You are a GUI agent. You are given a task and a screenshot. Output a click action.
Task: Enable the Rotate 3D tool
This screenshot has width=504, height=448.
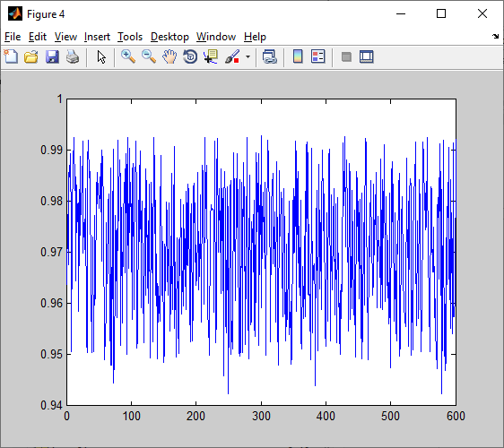pos(190,56)
